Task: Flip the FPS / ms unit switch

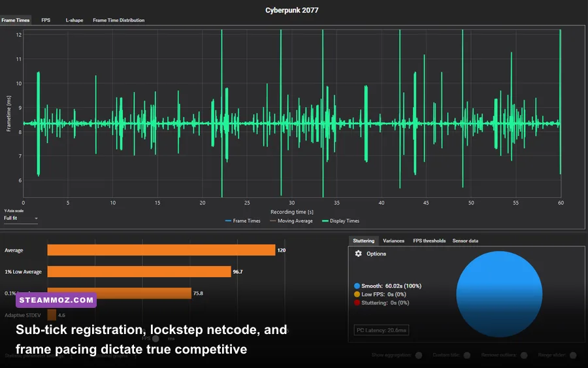Action: pos(155,339)
